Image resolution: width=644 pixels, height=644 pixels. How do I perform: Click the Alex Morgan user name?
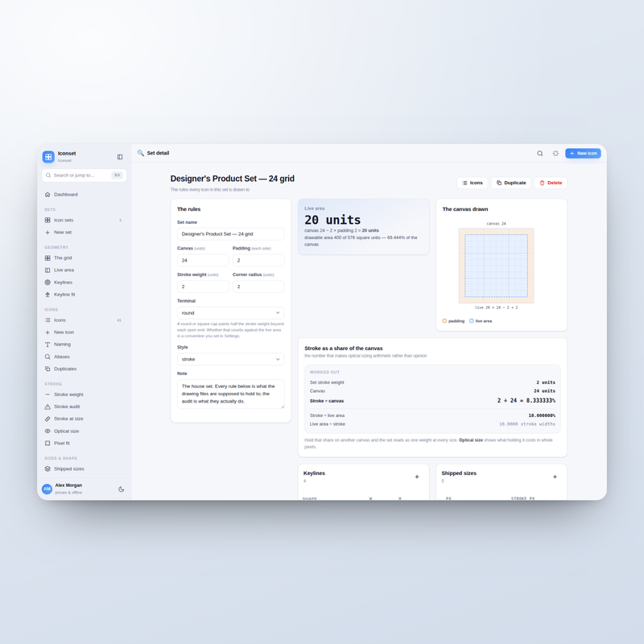(68, 485)
